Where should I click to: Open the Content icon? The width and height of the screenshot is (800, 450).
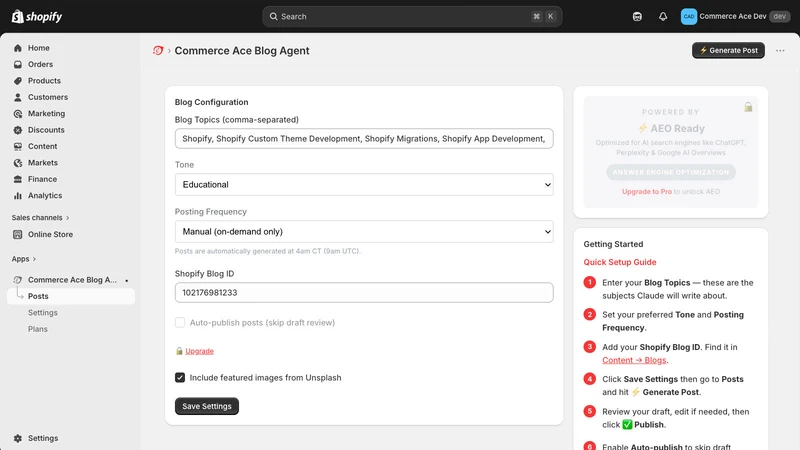click(x=18, y=146)
